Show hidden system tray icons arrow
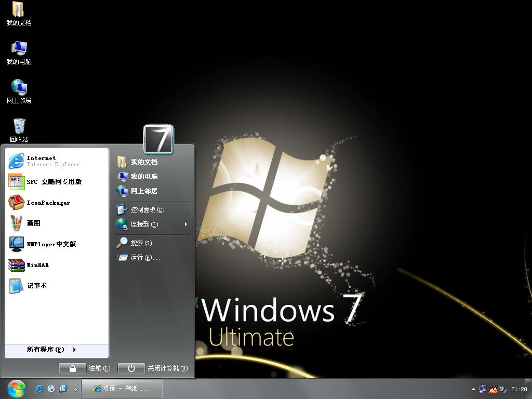The width and height of the screenshot is (532, 399). [473, 389]
